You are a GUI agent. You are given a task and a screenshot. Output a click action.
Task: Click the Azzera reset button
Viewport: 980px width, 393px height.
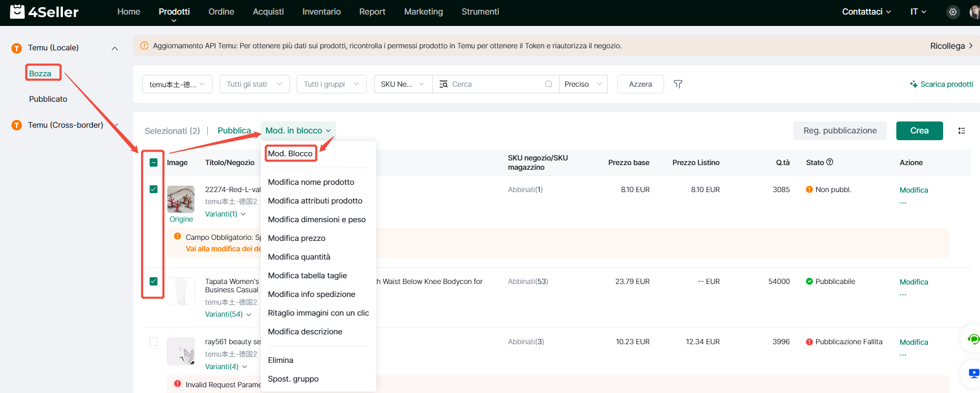[x=641, y=84]
